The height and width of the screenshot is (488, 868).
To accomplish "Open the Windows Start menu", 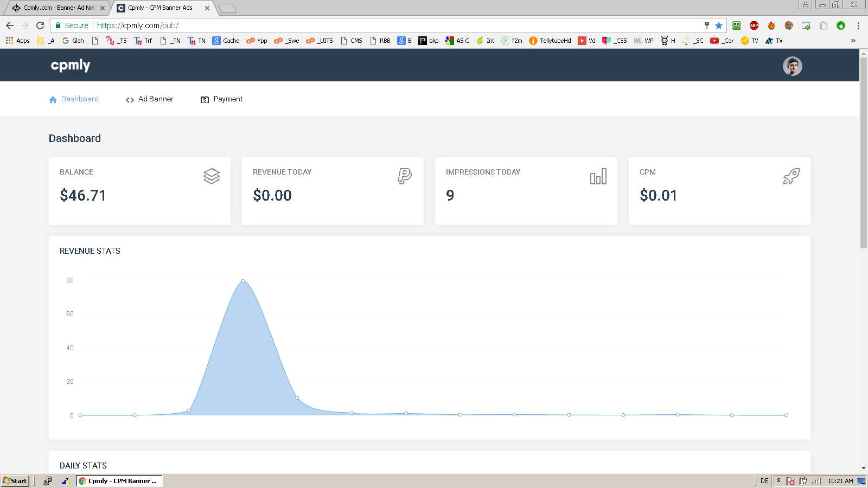I will pos(15,481).
